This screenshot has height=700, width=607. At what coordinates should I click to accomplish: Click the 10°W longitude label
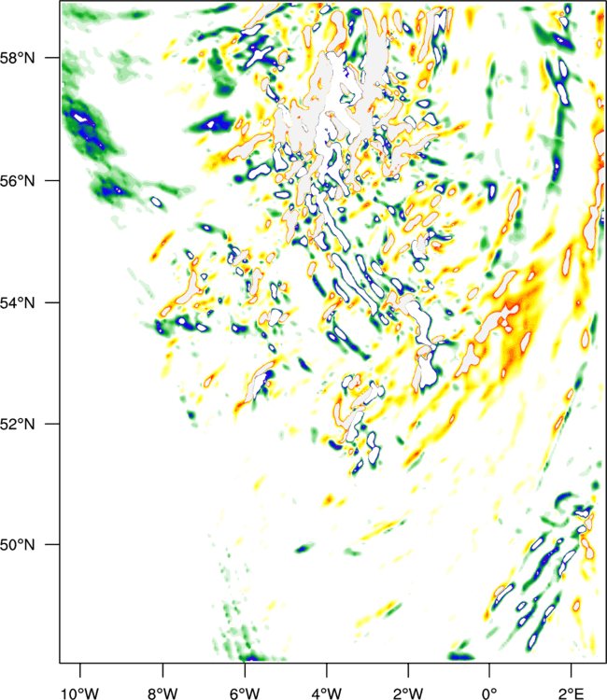pos(79,693)
